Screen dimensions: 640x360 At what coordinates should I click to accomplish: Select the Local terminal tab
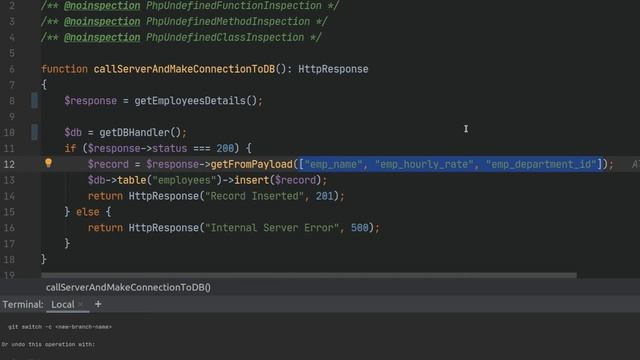(63, 304)
